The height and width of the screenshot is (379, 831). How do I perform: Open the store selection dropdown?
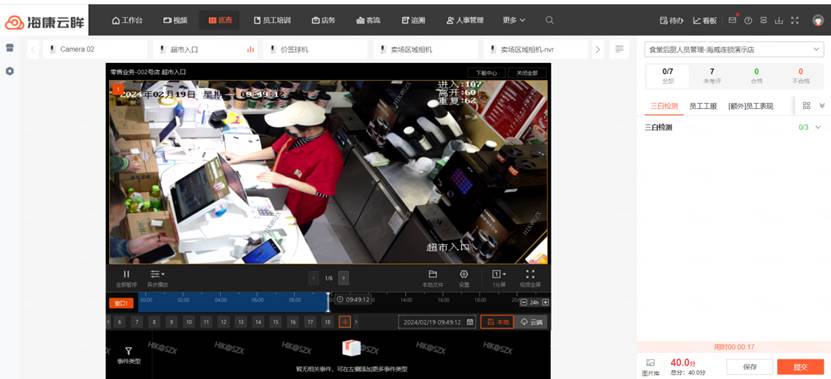point(733,49)
